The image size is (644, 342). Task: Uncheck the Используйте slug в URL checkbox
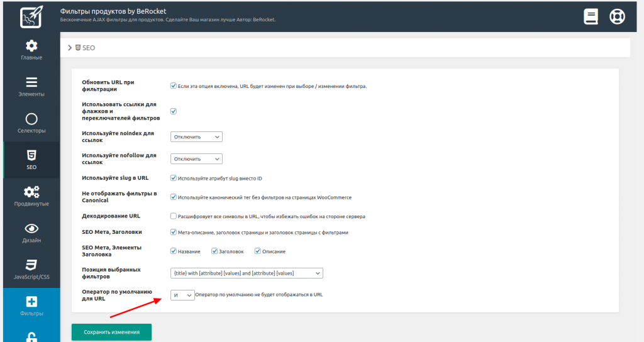pyautogui.click(x=174, y=178)
